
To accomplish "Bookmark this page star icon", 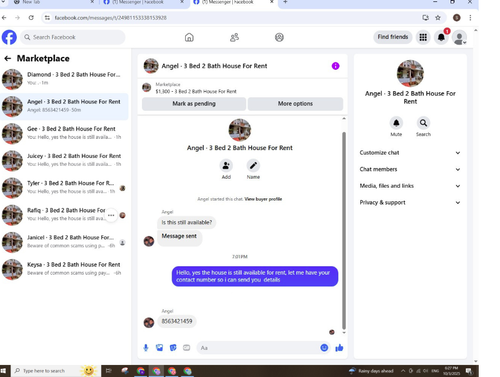I will 438,18.
